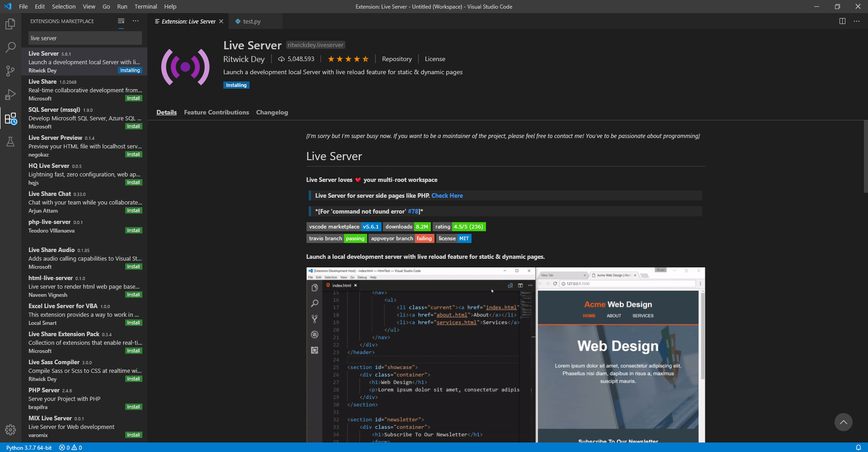The image size is (868, 452).
Task: Install the Live Sass Compiler extension
Action: pyautogui.click(x=134, y=379)
